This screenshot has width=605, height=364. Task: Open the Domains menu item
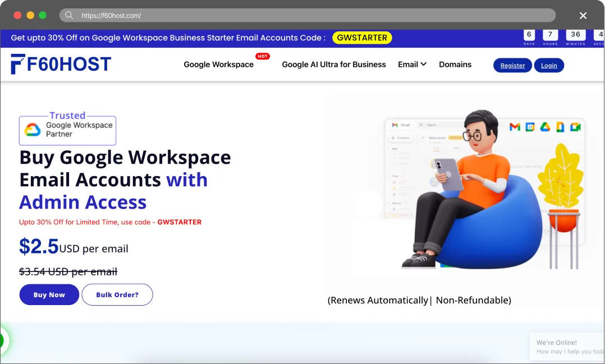point(455,64)
